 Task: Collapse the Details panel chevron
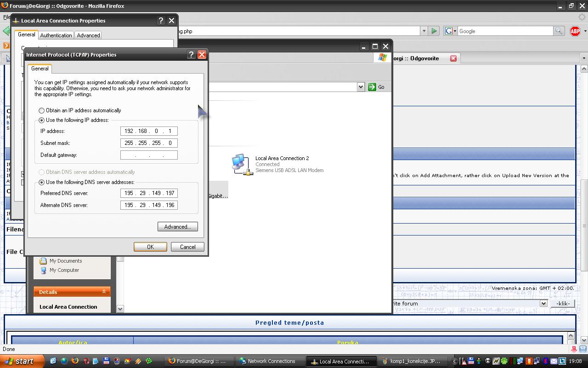click(104, 292)
